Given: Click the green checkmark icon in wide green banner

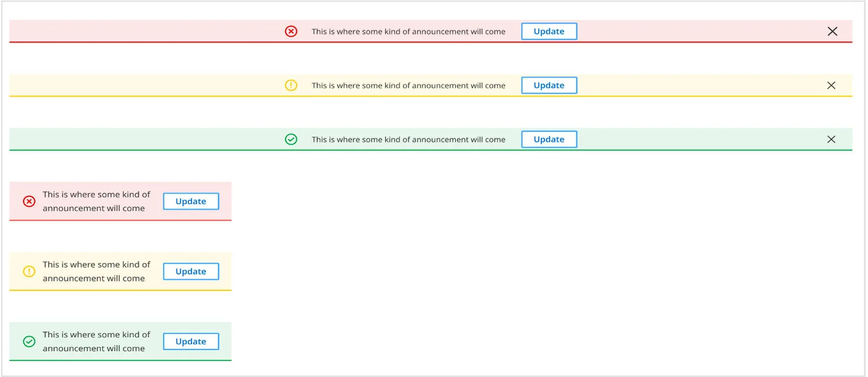Looking at the screenshot, I should [291, 140].
